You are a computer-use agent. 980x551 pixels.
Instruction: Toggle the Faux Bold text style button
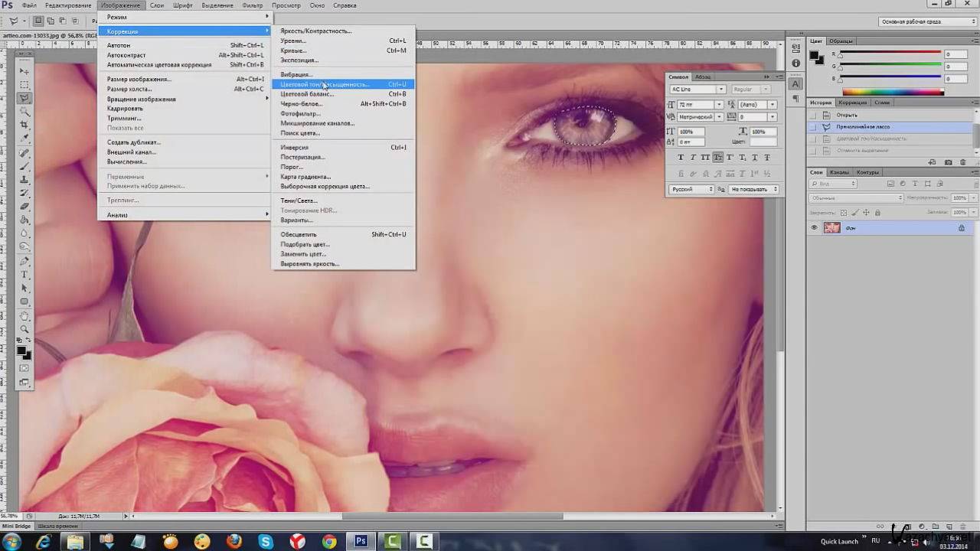(x=680, y=158)
